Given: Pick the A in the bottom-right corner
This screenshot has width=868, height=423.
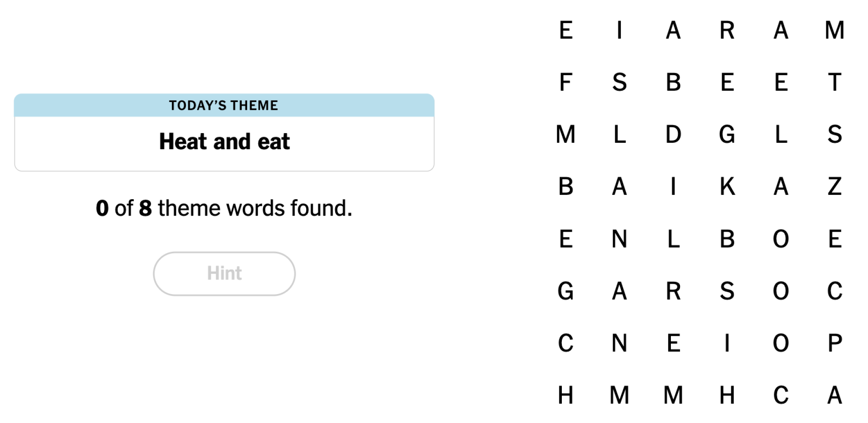Looking at the screenshot, I should coord(835,395).
